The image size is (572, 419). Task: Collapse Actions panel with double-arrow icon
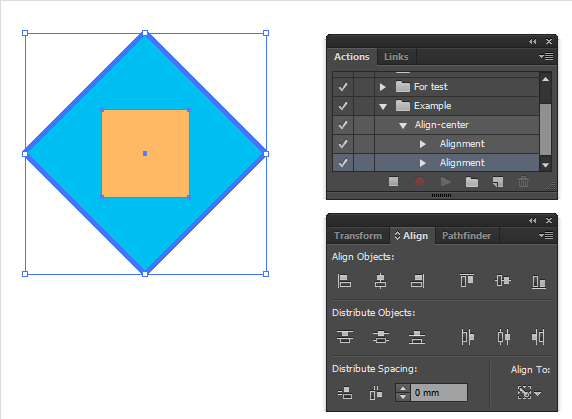click(533, 42)
